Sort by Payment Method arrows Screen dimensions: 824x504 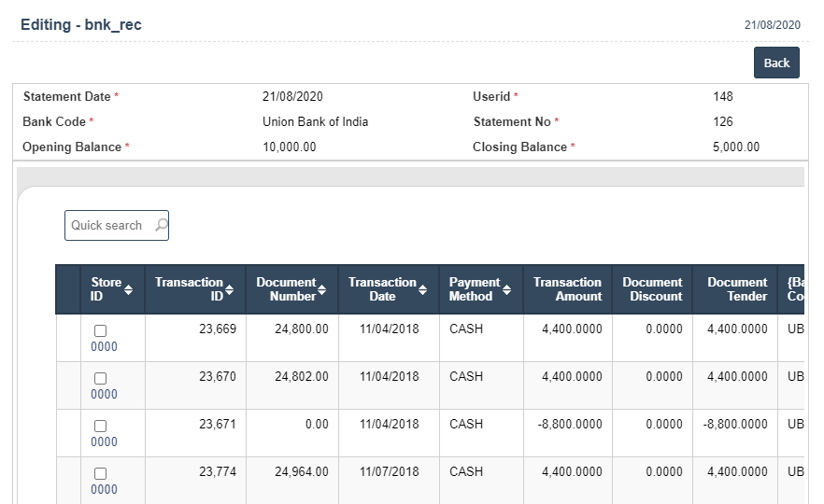tap(506, 289)
